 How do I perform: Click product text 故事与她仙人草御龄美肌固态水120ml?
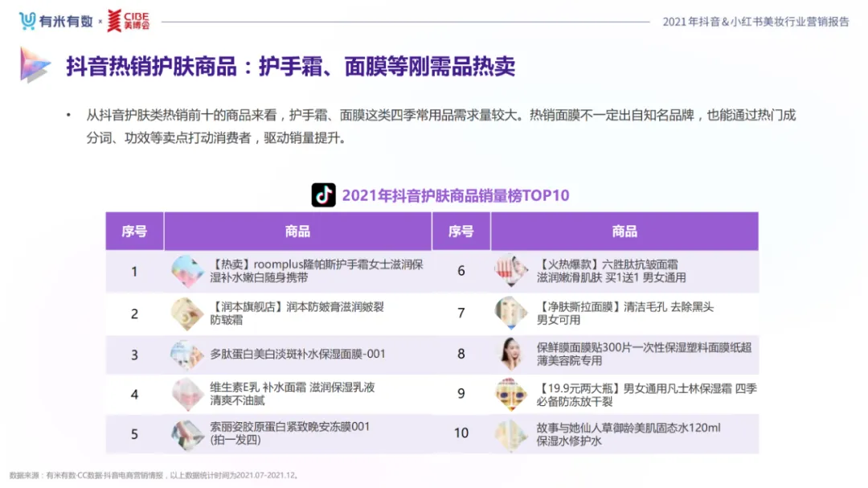coord(628,434)
